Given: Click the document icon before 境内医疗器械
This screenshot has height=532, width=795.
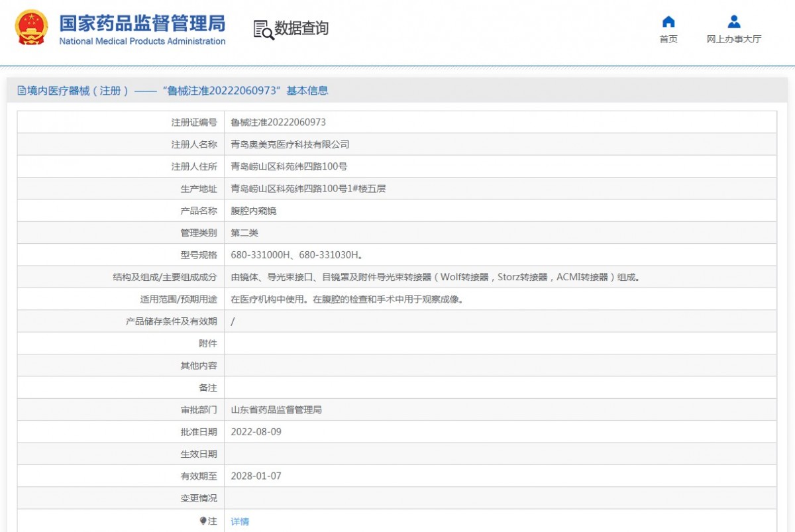Looking at the screenshot, I should (22, 91).
